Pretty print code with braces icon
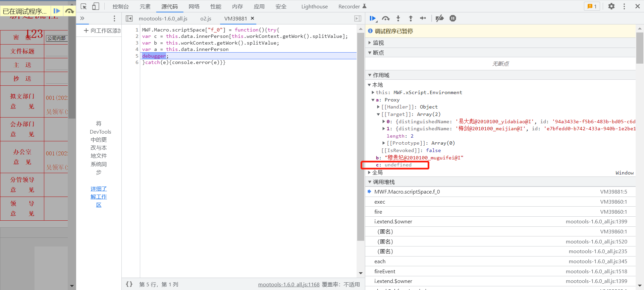Image resolution: width=644 pixels, height=290 pixels. (129, 284)
